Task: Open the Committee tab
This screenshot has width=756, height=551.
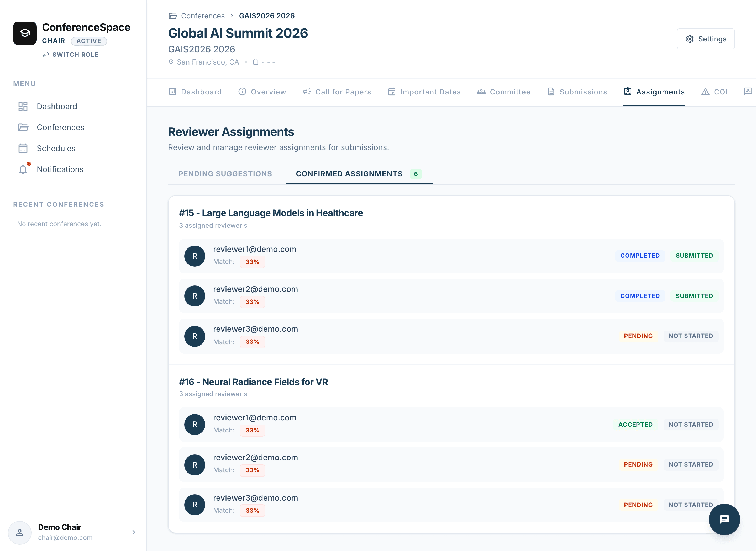Action: [x=503, y=92]
